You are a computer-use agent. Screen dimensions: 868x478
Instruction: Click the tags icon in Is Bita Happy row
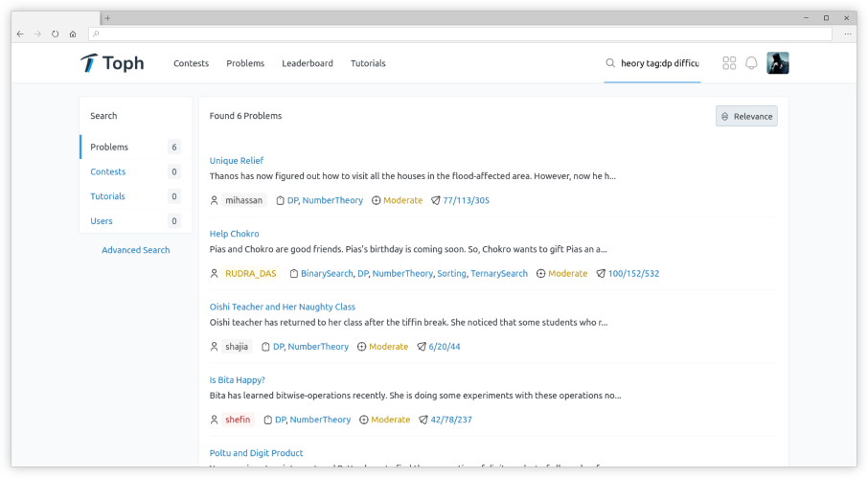(x=268, y=420)
